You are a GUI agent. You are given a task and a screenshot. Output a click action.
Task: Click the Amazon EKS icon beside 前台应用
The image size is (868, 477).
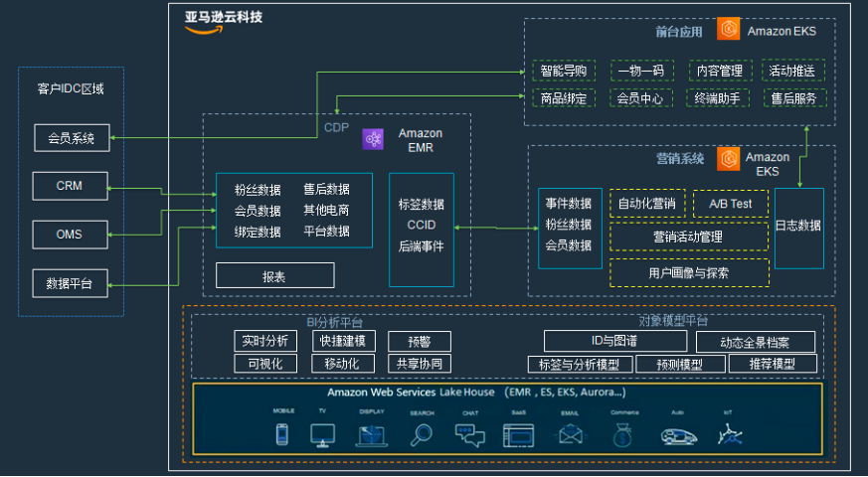(x=729, y=29)
